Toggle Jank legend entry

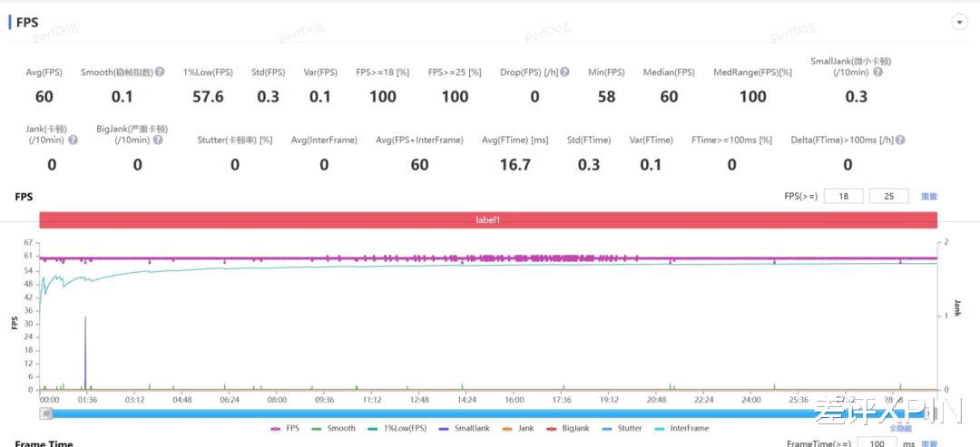pyautogui.click(x=517, y=428)
